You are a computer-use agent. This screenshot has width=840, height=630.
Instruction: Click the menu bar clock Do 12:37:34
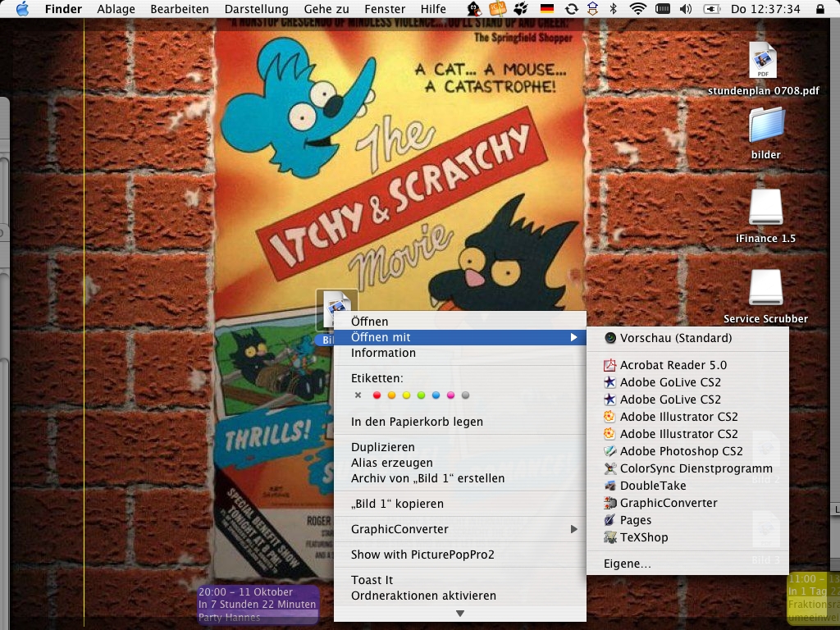765,8
